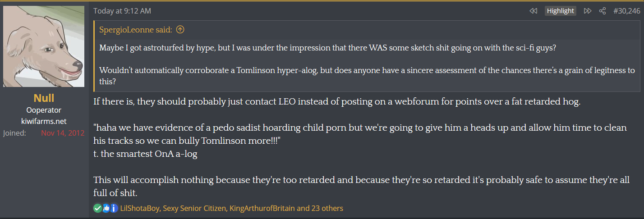The image size is (644, 219).
Task: Click 'SpergioLeonne said:' quote attribution
Action: point(138,30)
